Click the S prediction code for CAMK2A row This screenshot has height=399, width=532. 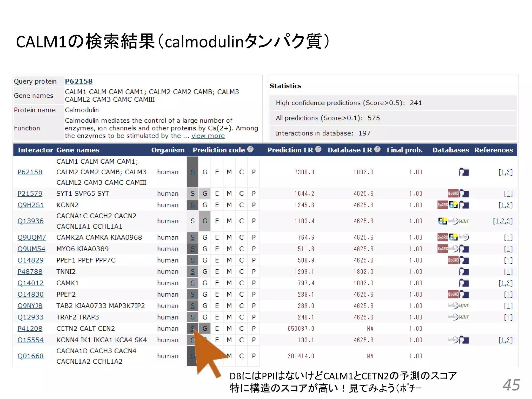coord(192,237)
